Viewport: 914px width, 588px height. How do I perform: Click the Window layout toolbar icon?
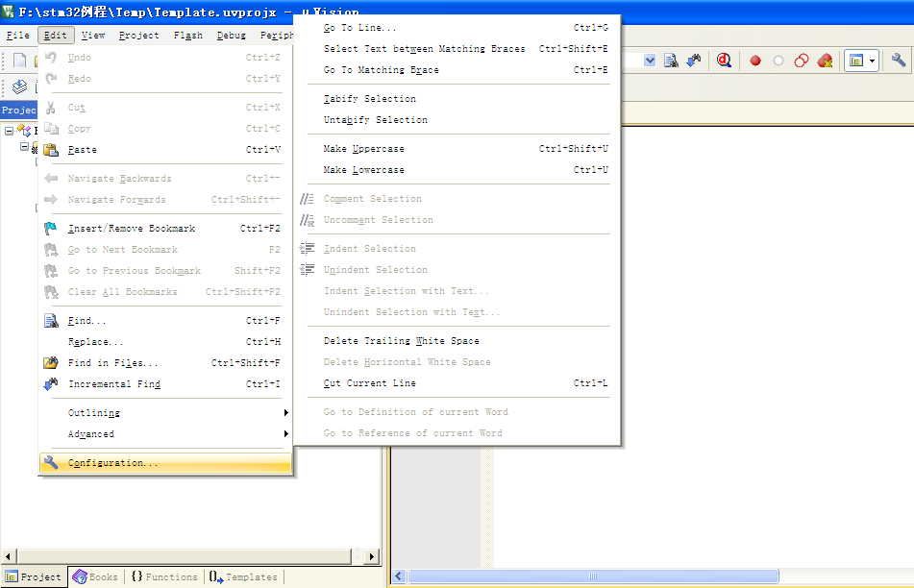(855, 61)
